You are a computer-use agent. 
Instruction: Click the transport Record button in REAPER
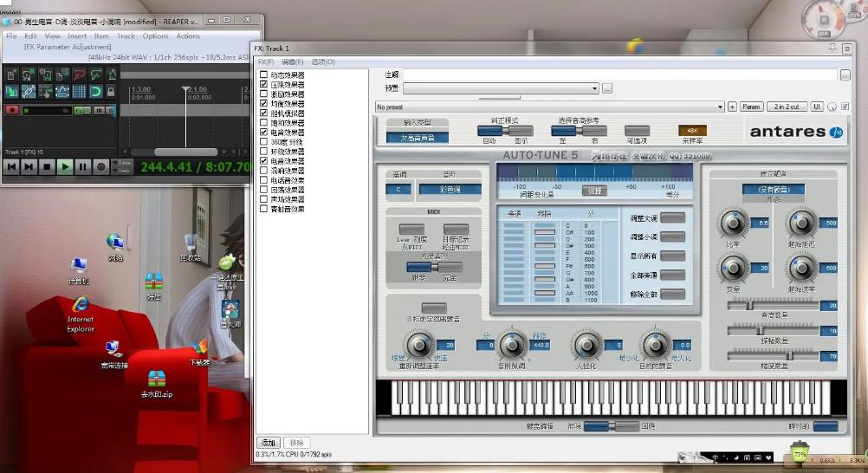coord(100,166)
